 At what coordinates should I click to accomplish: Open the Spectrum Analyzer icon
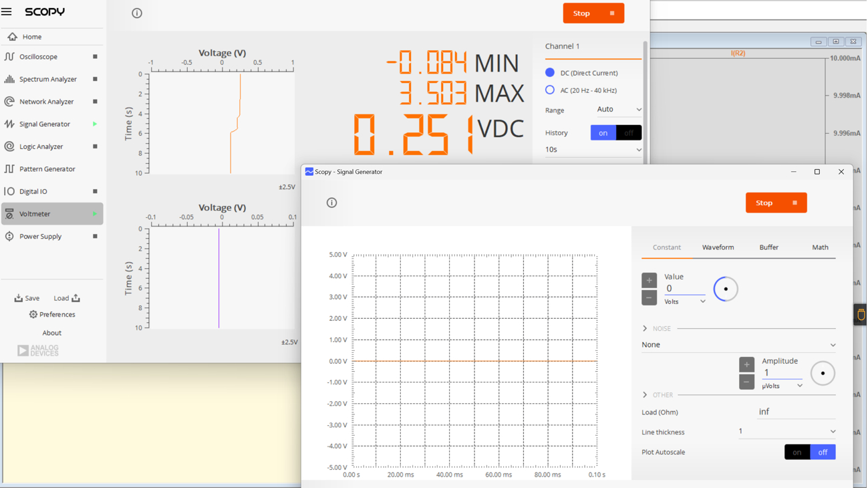pos(9,79)
